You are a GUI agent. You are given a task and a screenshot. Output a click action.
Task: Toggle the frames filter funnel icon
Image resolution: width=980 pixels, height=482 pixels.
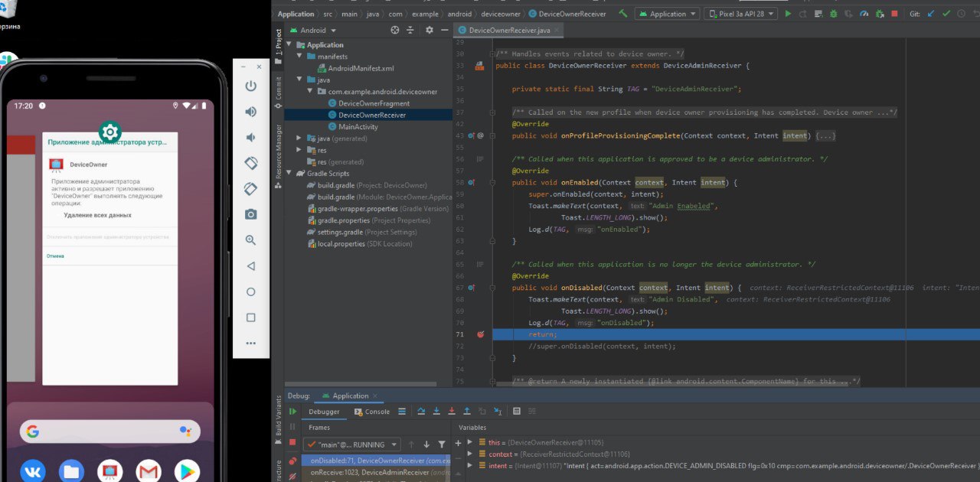[x=442, y=445]
